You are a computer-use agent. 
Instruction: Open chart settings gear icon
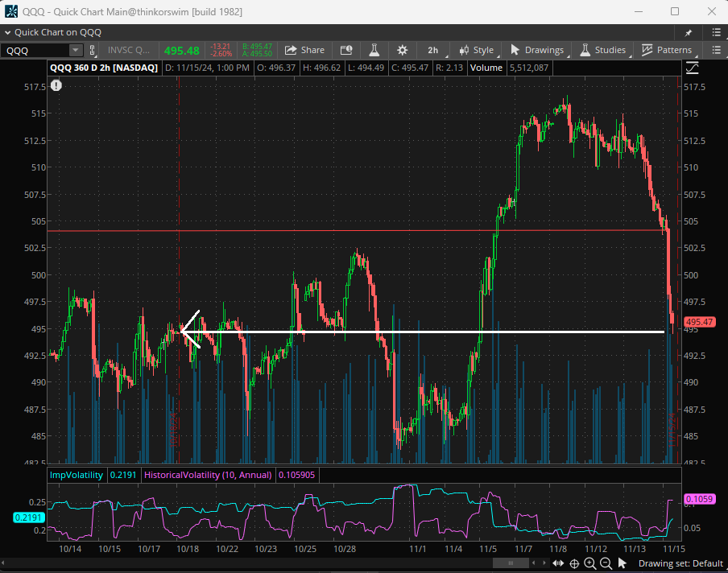(x=402, y=50)
